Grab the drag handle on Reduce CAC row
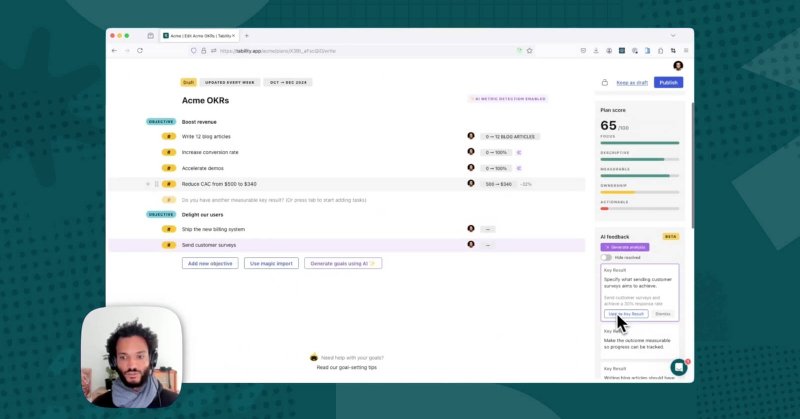800x419 pixels. [157, 184]
